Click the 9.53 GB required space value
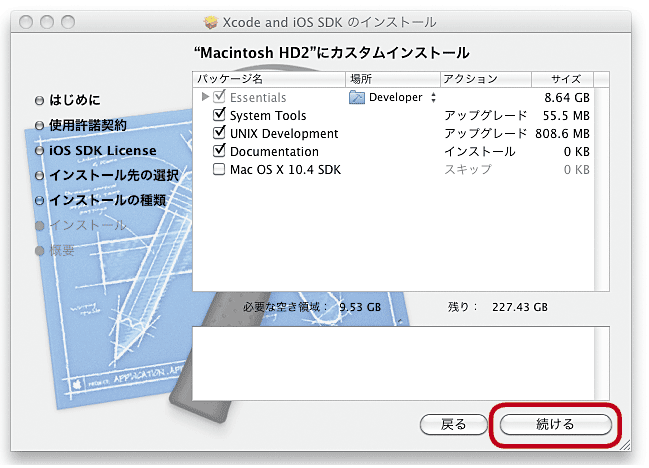This screenshot has width=649, height=468. [x=360, y=307]
